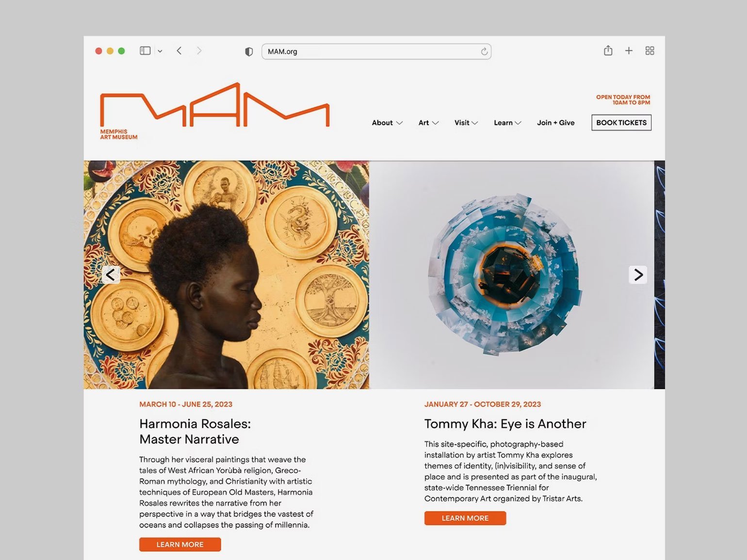The width and height of the screenshot is (747, 560).
Task: Click the Tommy Kha exhibition image
Action: (x=511, y=275)
